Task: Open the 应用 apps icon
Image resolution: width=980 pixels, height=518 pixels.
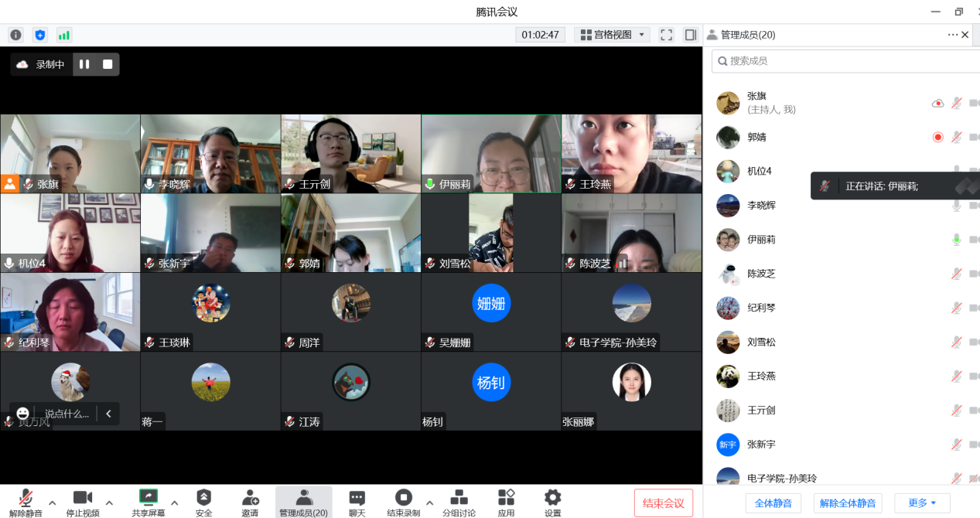Action: click(x=506, y=502)
